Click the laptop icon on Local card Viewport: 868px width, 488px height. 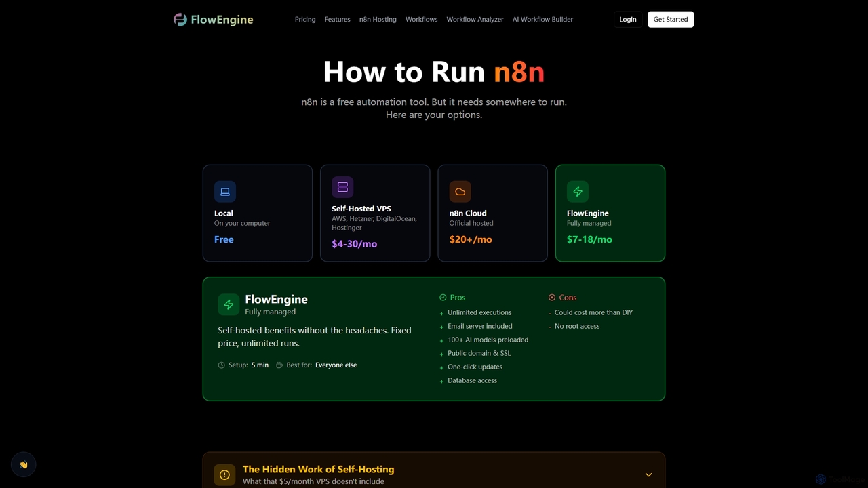225,192
